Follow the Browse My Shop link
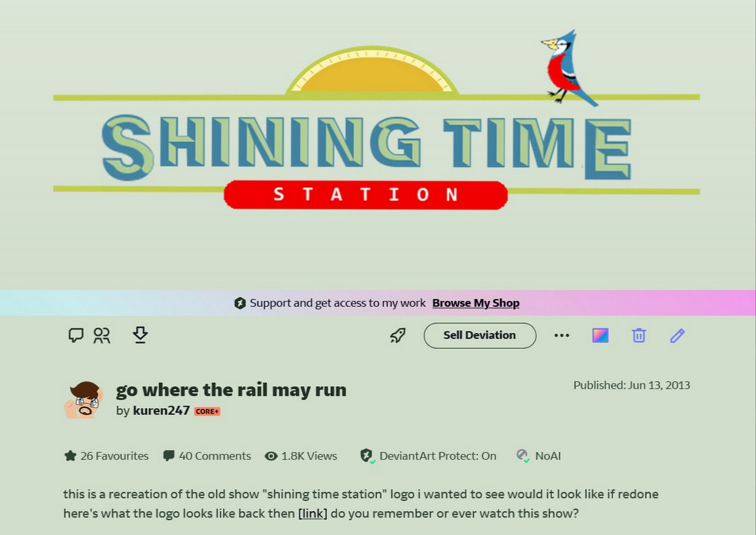 [x=475, y=303]
